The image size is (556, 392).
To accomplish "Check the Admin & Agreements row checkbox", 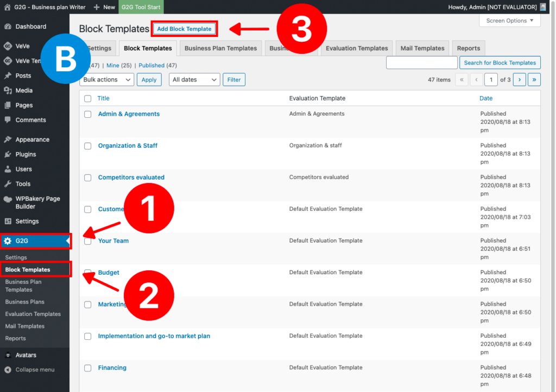I will [87, 114].
